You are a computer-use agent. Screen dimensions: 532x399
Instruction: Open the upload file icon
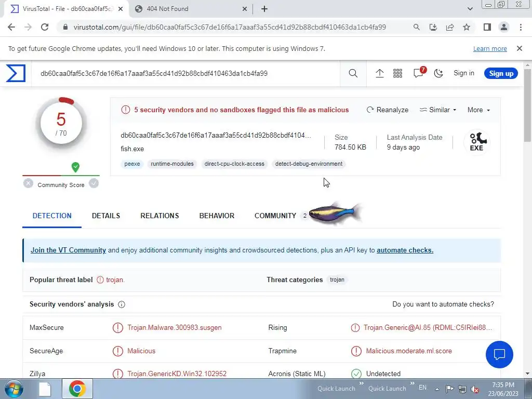click(380, 73)
